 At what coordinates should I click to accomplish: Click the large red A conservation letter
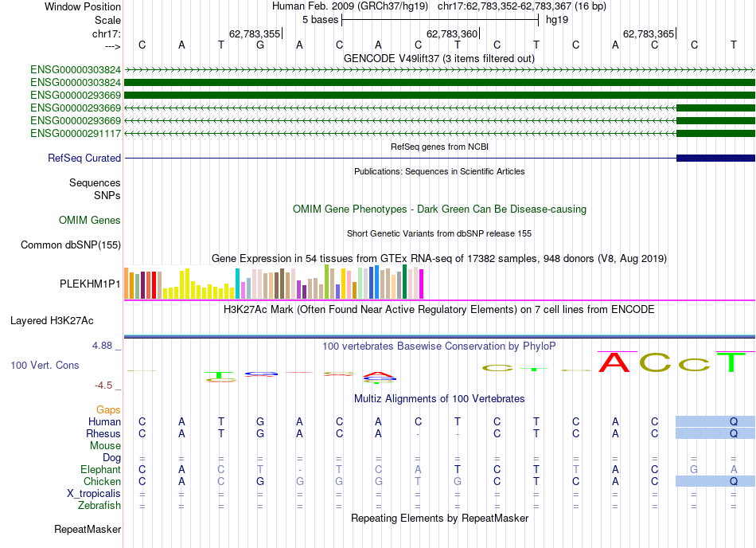[x=614, y=362]
